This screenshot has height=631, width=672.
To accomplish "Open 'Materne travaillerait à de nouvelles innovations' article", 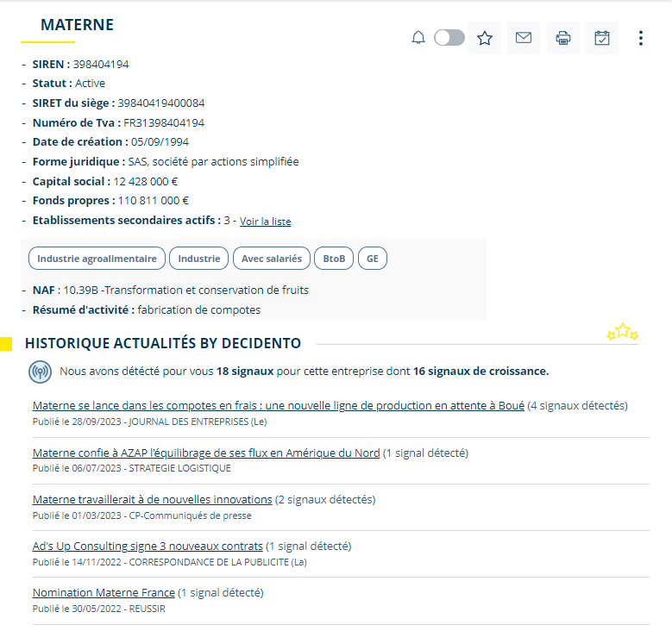I will (152, 499).
